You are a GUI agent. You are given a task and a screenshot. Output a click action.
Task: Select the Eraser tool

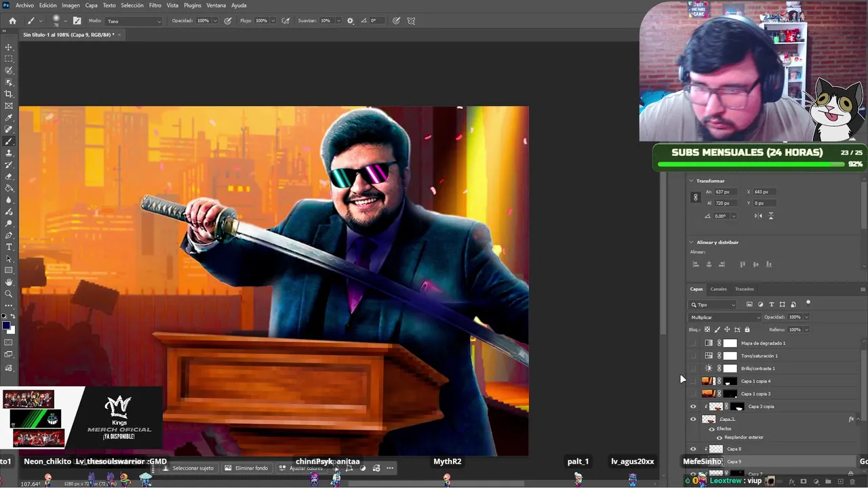point(9,176)
